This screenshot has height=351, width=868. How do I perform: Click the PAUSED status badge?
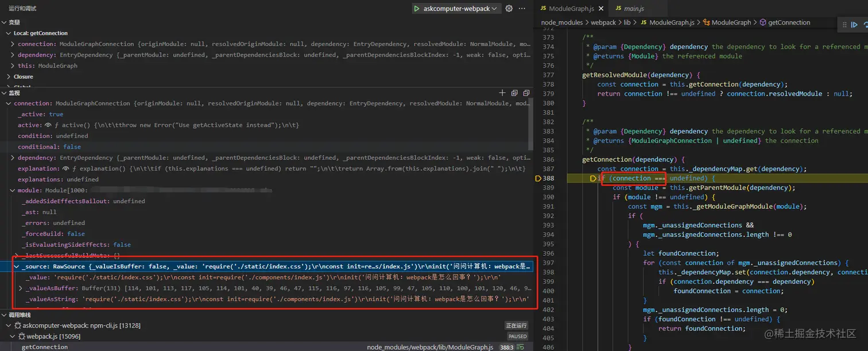tap(517, 337)
